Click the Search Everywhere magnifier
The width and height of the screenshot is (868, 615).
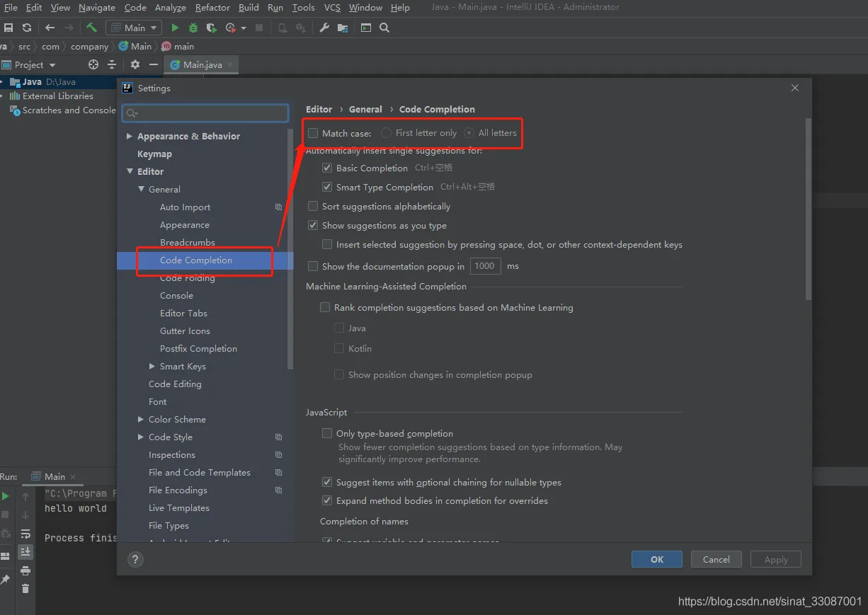pos(384,28)
